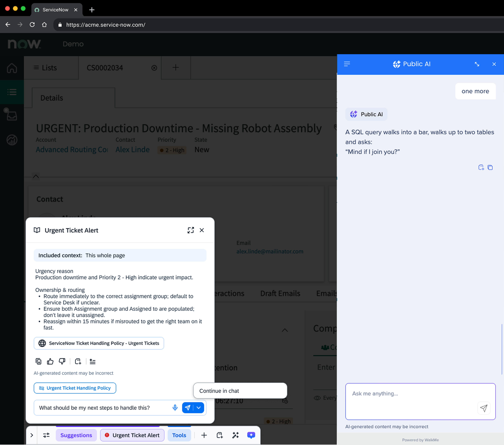Open the Tools tab
The height and width of the screenshot is (445, 504).
pos(179,435)
